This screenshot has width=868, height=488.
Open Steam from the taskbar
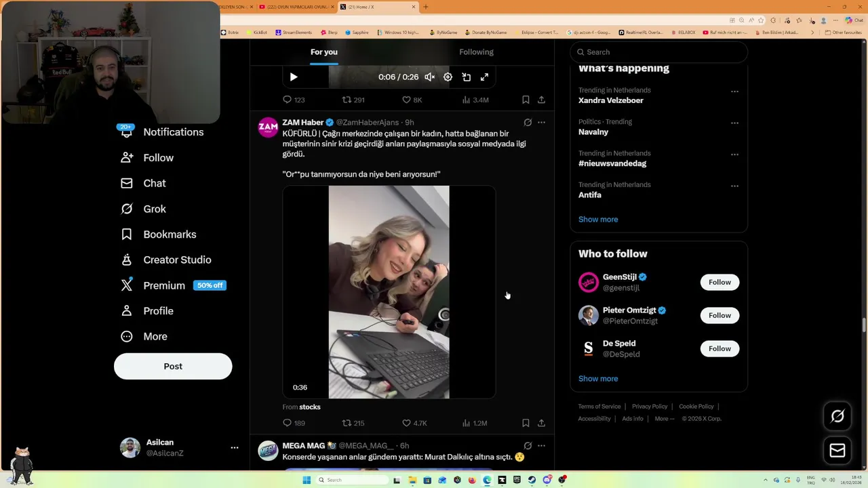coord(532,480)
